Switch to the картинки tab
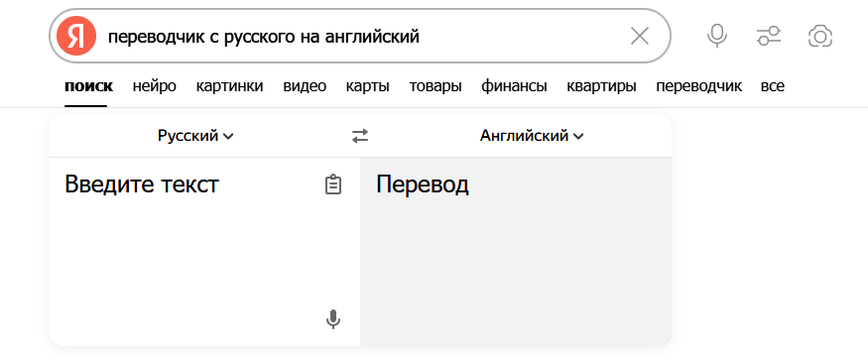 (x=230, y=86)
